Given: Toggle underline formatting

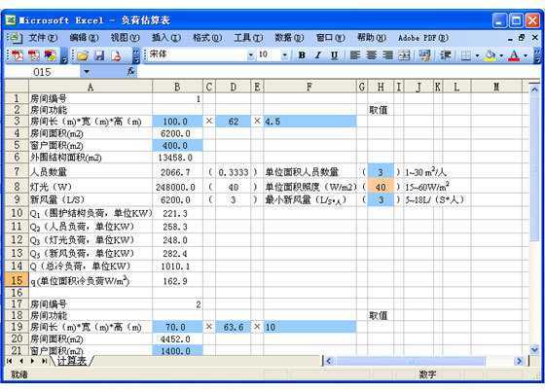Looking at the screenshot, I should tap(334, 55).
